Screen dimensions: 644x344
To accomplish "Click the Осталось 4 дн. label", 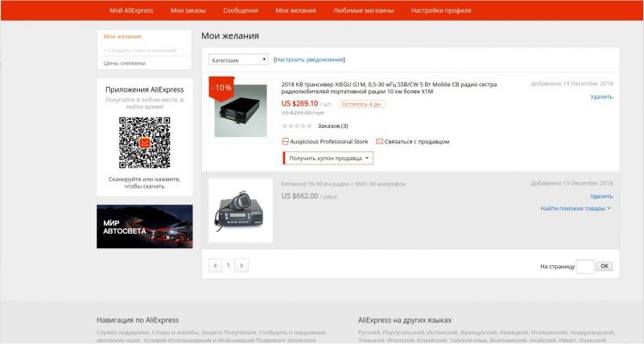I will 361,105.
